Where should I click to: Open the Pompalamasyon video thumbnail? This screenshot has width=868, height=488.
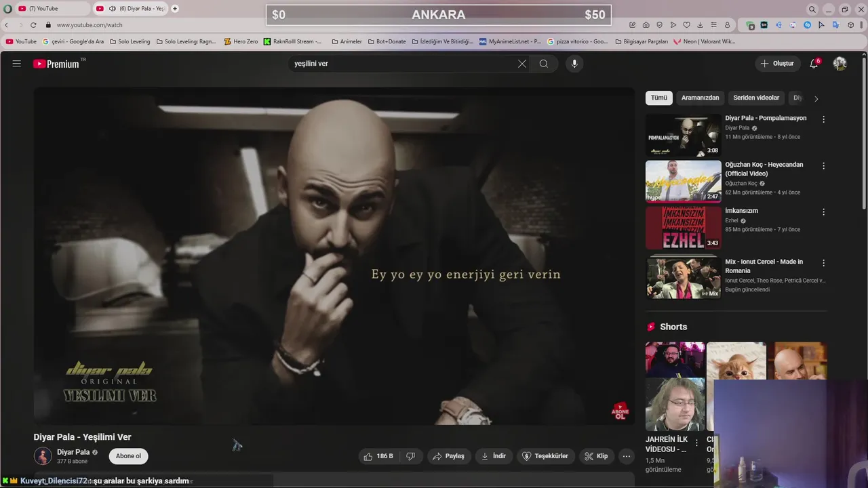click(x=683, y=135)
